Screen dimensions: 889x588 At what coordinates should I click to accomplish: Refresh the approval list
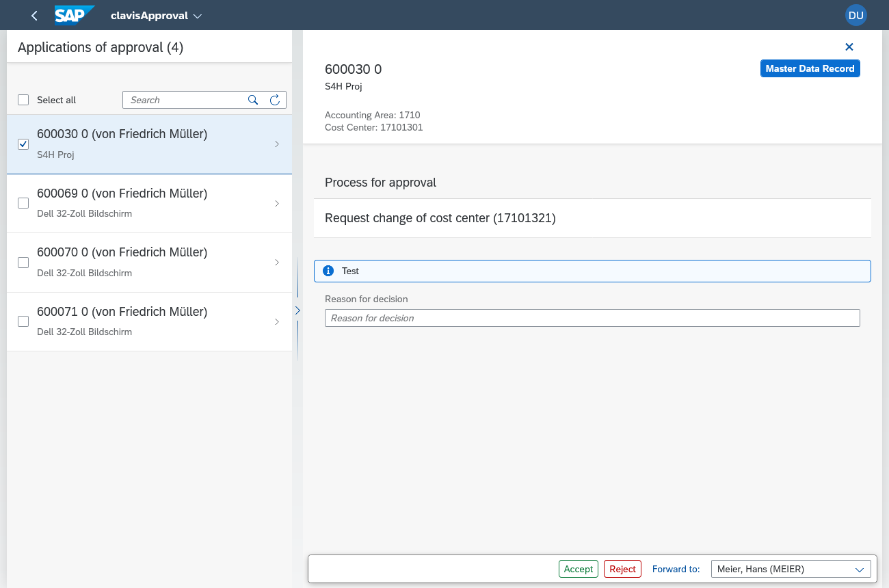tap(275, 100)
